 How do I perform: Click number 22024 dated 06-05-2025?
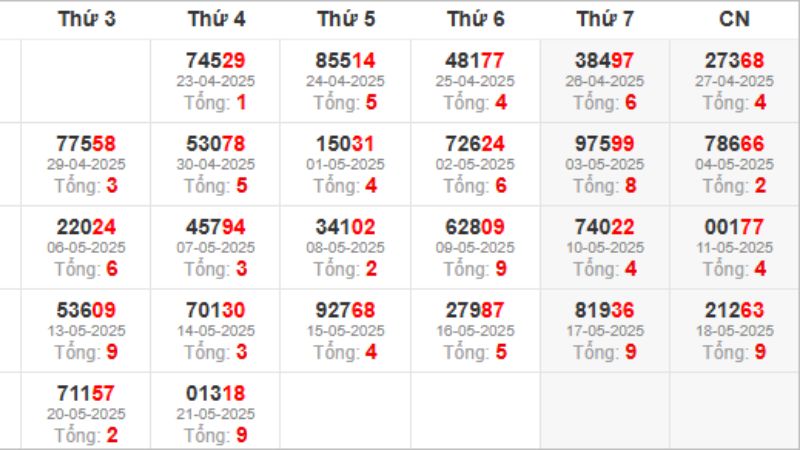[86, 227]
